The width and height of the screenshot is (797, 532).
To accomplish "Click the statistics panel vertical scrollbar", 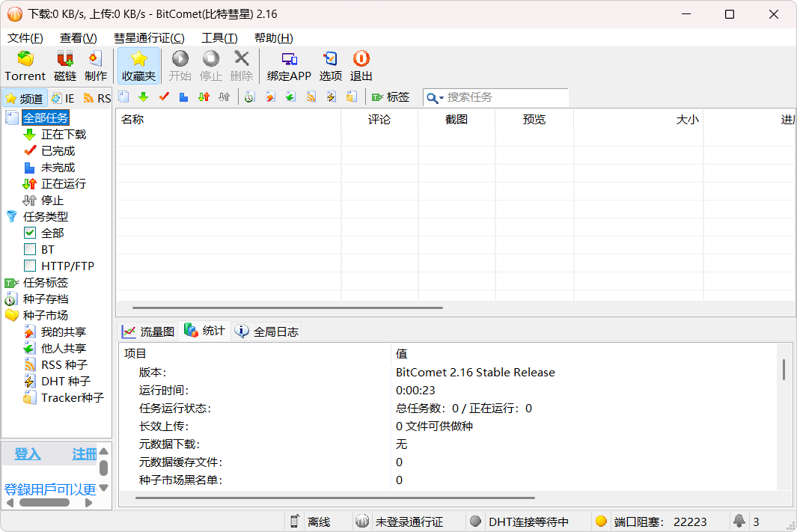I will coord(784,370).
